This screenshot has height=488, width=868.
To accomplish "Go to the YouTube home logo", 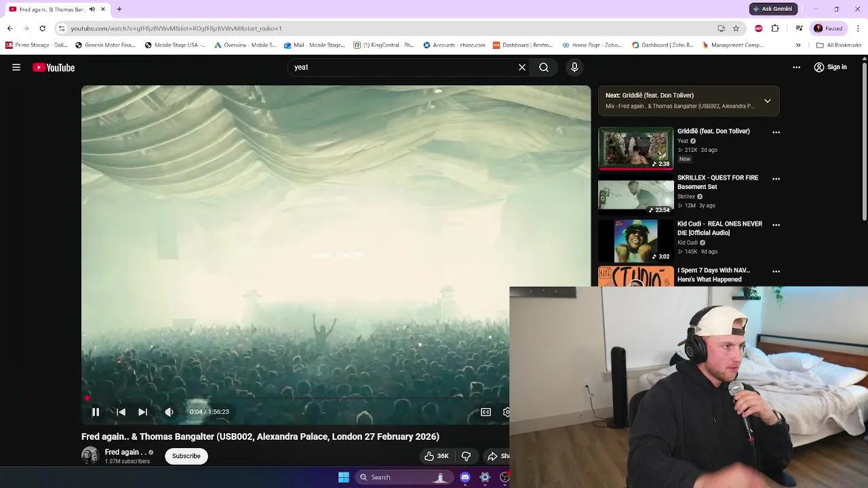I will [x=54, y=67].
